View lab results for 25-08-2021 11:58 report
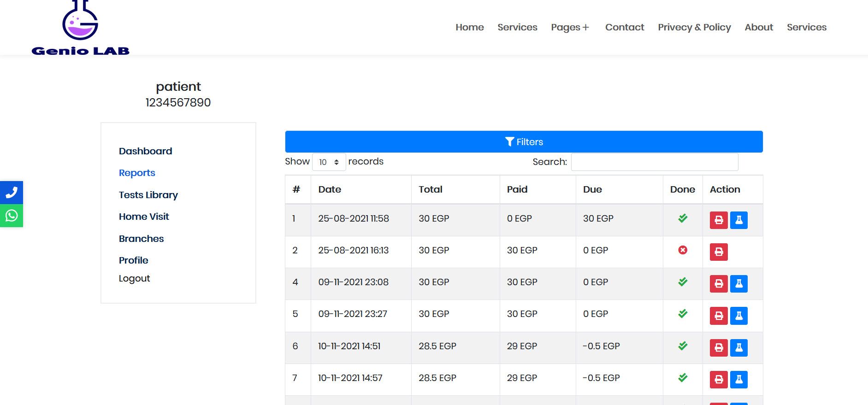 (739, 220)
